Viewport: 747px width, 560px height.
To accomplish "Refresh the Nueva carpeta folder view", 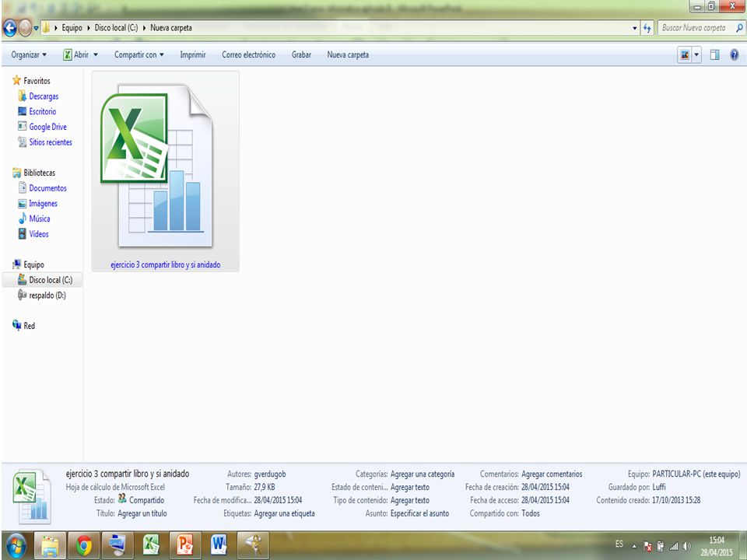I will 647,28.
